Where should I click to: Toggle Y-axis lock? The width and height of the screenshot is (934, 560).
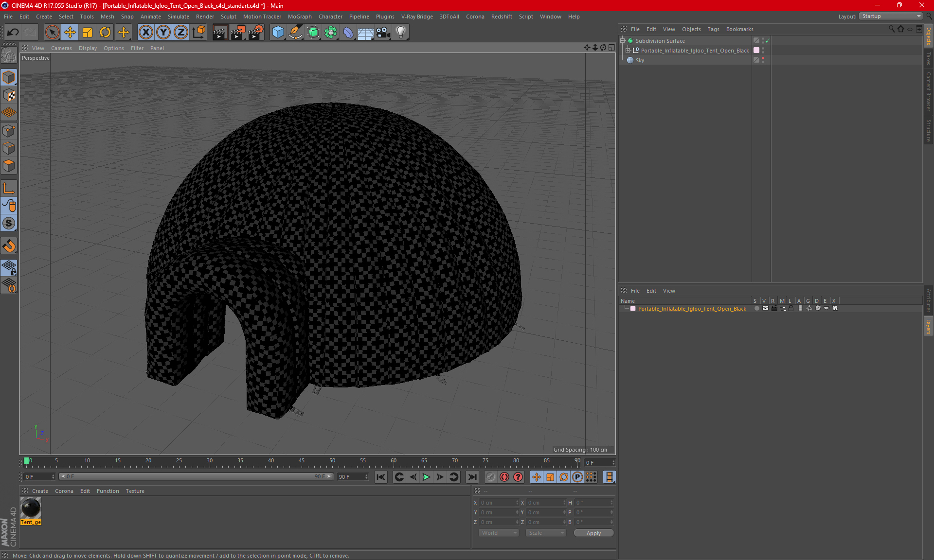[x=163, y=33]
